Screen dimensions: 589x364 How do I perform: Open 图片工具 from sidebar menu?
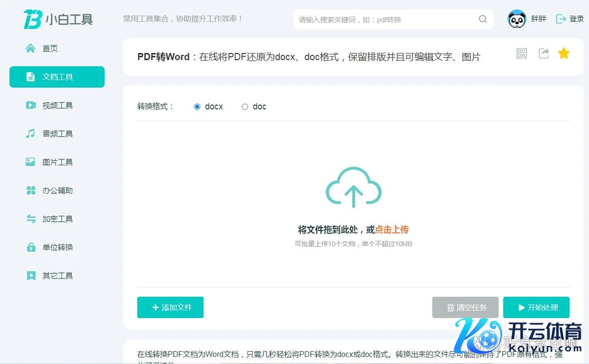pos(57,162)
